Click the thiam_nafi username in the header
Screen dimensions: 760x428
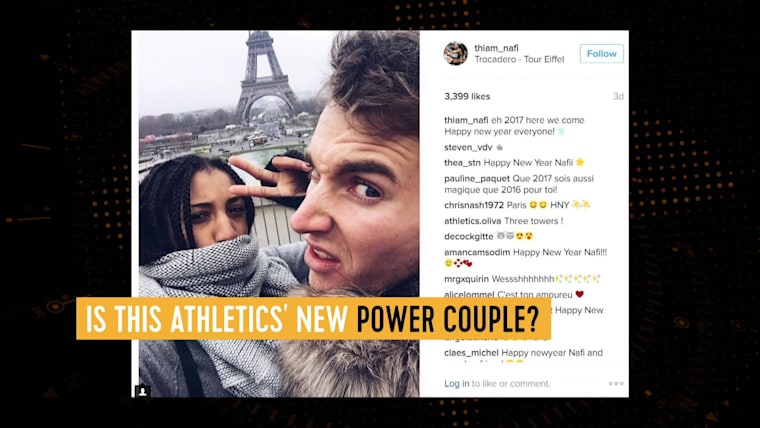(x=496, y=48)
